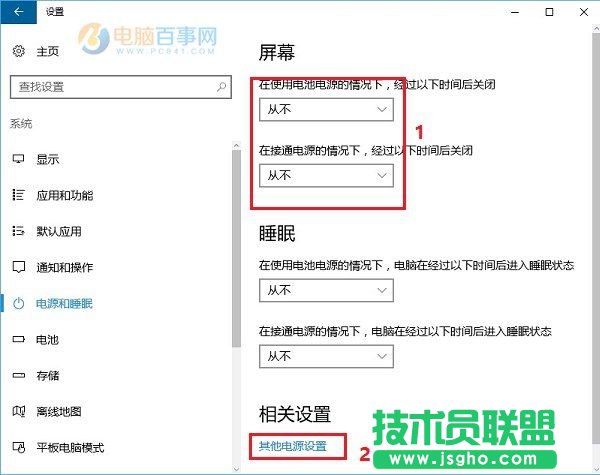600x475 pixels.
Task: Click the Offline maps (离线地图) icon
Action: click(x=18, y=412)
